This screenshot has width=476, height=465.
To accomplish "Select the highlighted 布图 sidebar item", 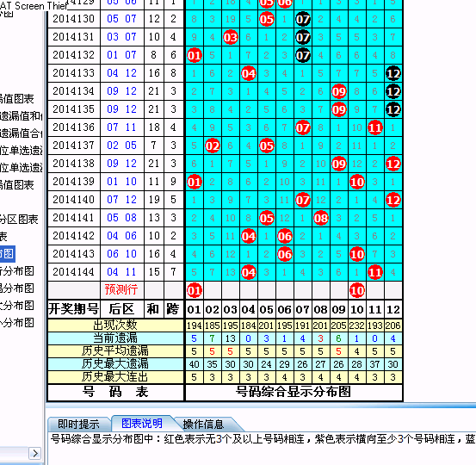I will point(7,254).
